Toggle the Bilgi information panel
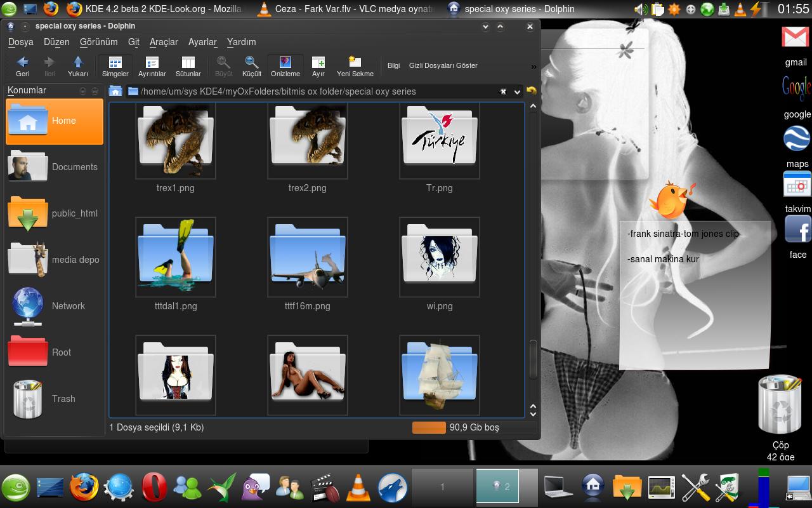Screen dimensions: 812x508 tap(393, 65)
